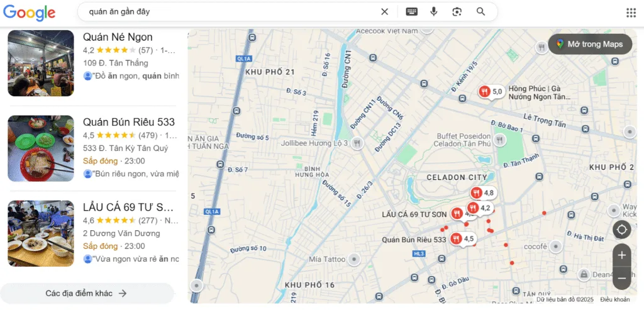Click the magnifier search button
This screenshot has width=644, height=310.
tap(481, 11)
